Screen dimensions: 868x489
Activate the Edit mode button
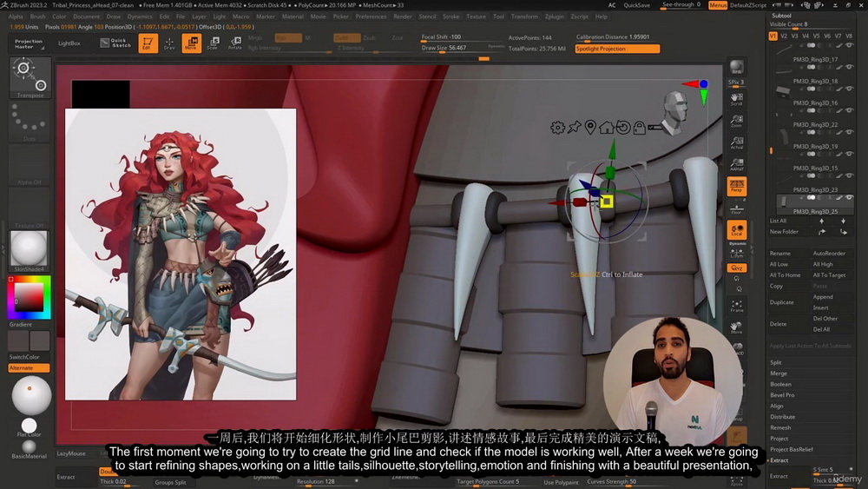click(x=148, y=43)
